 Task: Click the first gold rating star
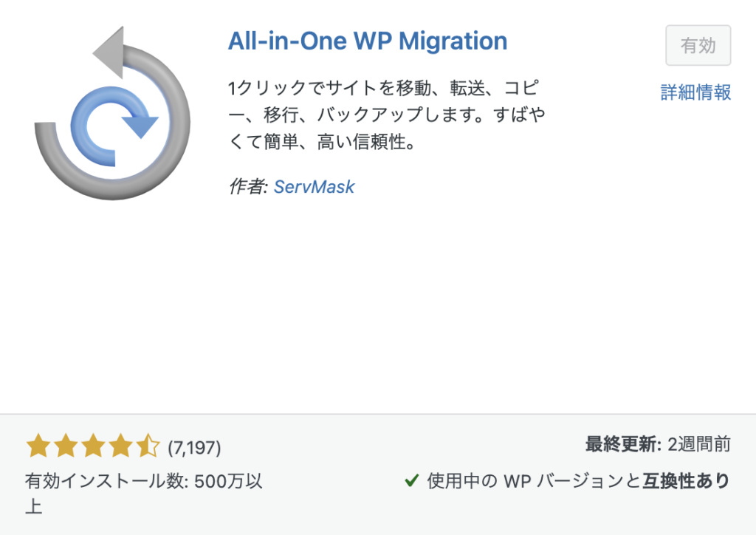click(38, 446)
